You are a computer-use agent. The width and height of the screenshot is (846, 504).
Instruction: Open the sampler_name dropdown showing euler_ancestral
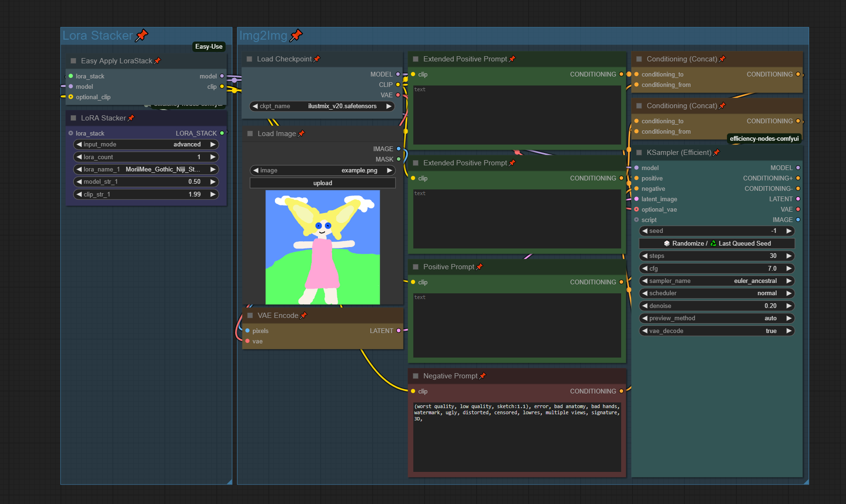tap(716, 281)
